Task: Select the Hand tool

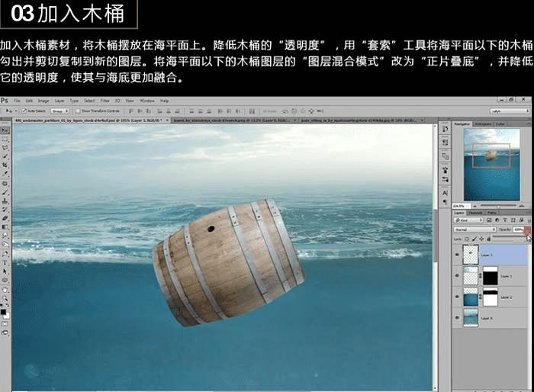Action: [x=5, y=290]
